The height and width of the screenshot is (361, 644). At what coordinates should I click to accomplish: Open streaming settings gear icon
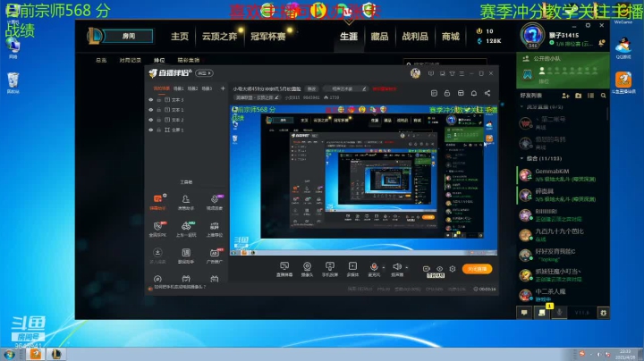pyautogui.click(x=453, y=269)
